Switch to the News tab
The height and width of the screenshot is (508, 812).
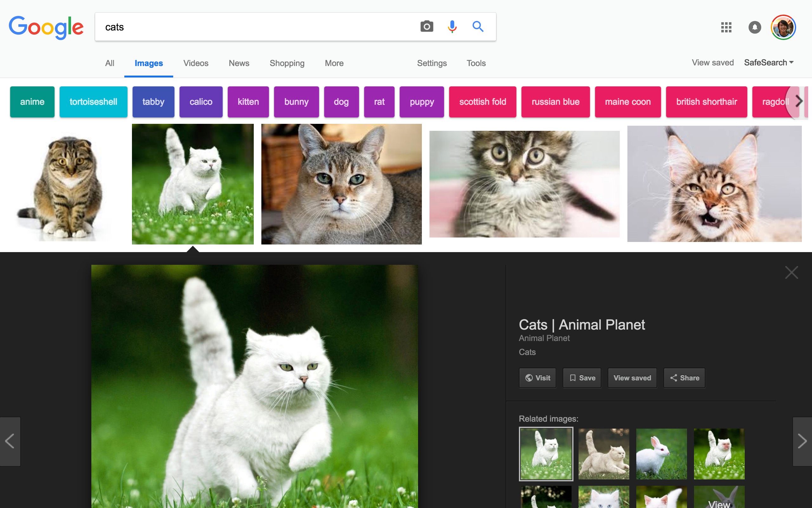tap(239, 63)
